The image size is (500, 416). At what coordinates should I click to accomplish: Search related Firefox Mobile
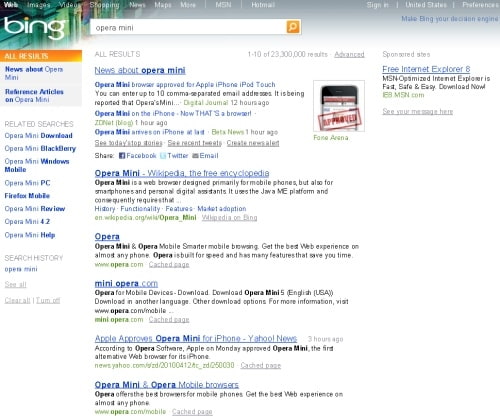pyautogui.click(x=27, y=196)
